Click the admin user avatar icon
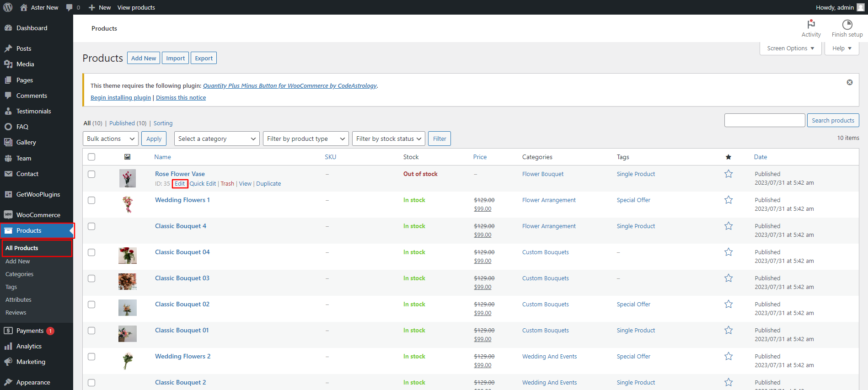Screen dimensions: 868x390 (x=860, y=7)
